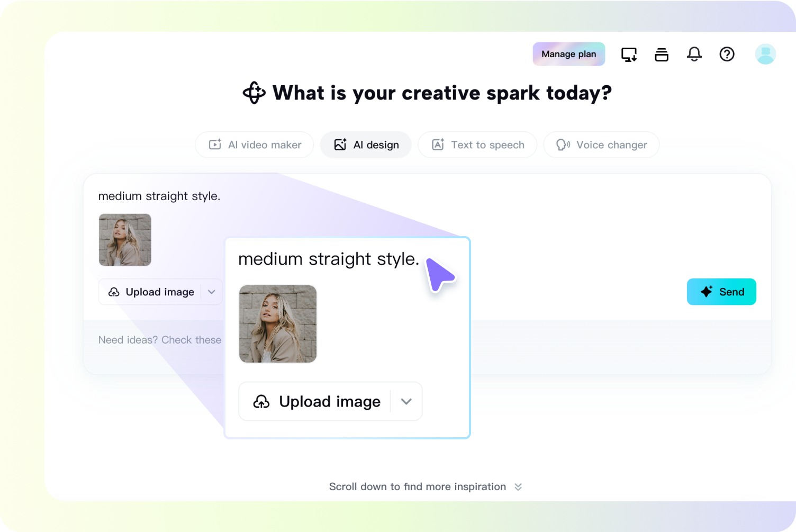The width and height of the screenshot is (796, 532).
Task: Click the Manage plan button
Action: (568, 54)
